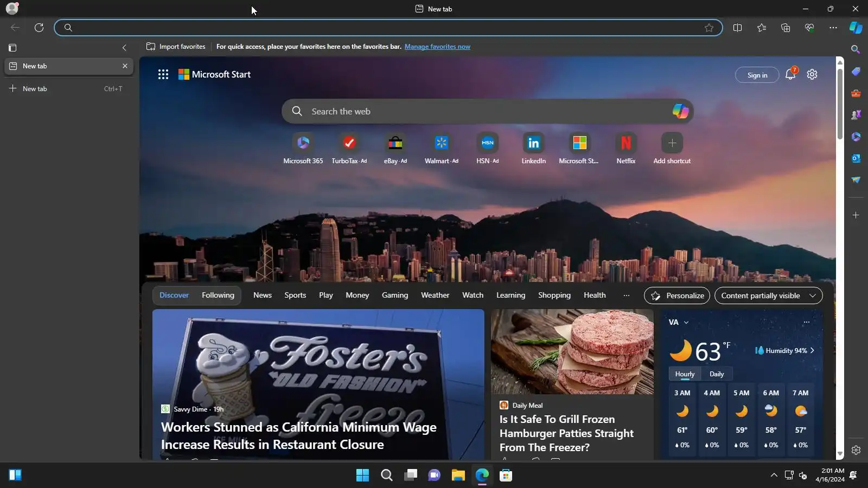The image size is (868, 488).
Task: Open page settings gear icon
Action: tap(812, 74)
